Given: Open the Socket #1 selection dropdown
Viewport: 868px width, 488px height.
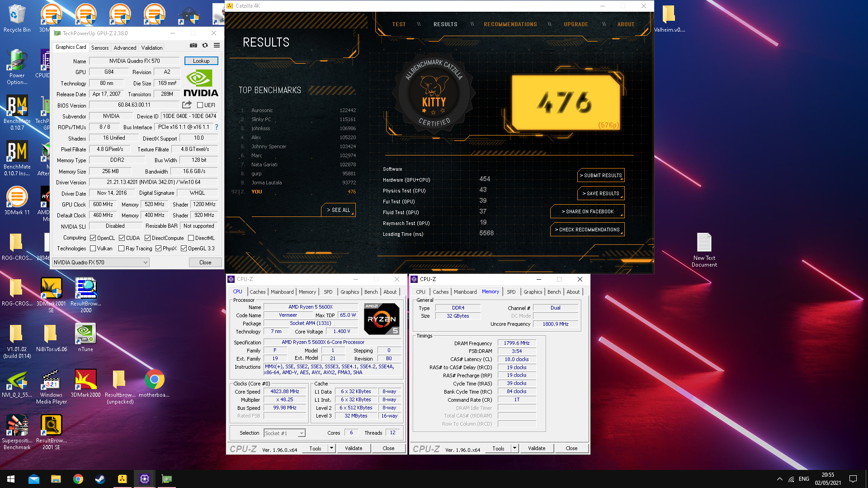Looking at the screenshot, I should pyautogui.click(x=284, y=433).
